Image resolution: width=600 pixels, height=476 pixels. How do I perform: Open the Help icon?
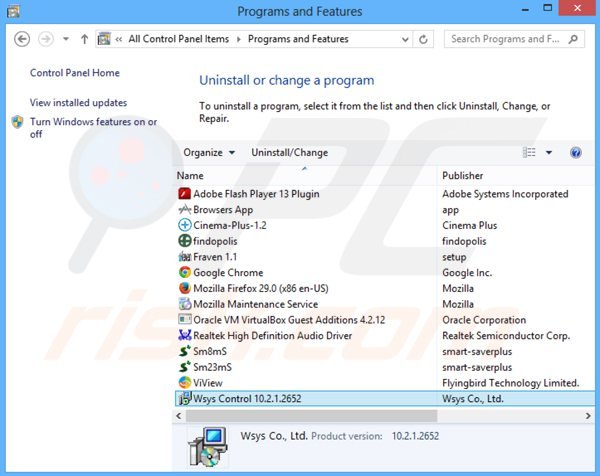[x=576, y=153]
